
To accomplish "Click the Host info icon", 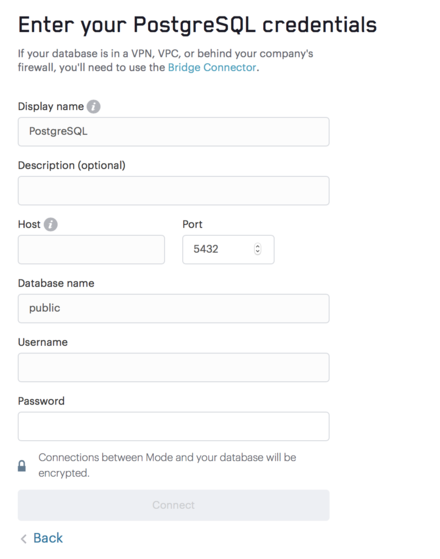I will click(51, 224).
